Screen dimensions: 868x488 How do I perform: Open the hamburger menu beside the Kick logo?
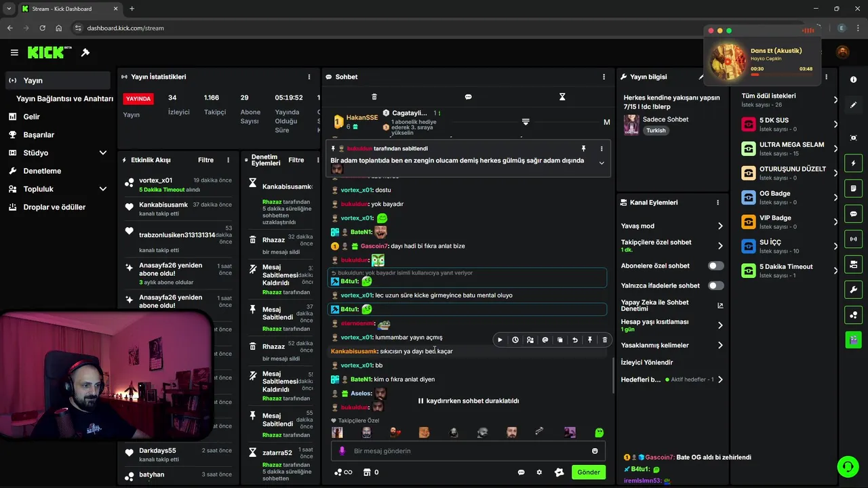pyautogui.click(x=14, y=52)
